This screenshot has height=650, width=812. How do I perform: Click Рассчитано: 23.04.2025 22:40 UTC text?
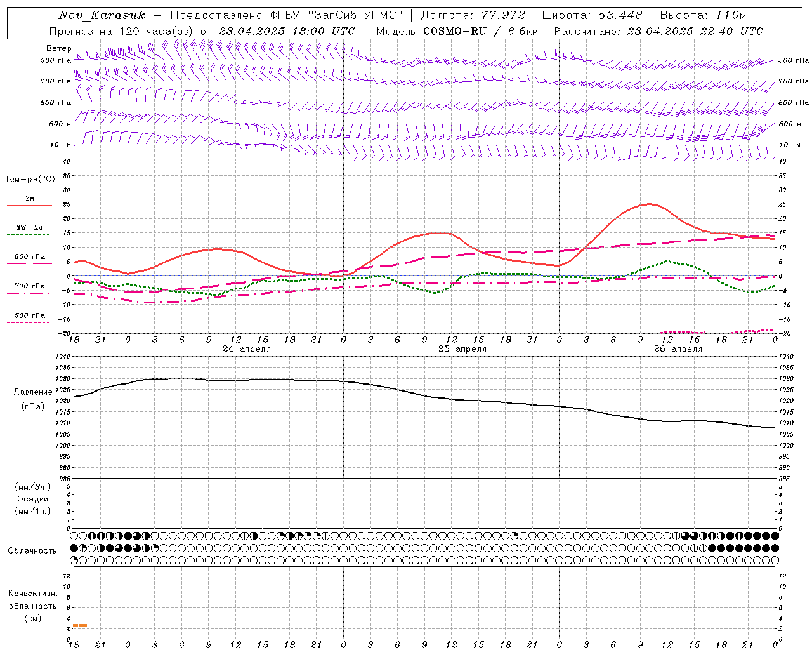[x=658, y=31]
